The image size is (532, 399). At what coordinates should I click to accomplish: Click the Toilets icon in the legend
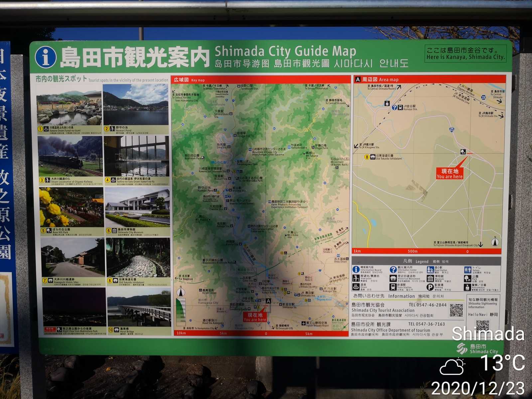467,270
